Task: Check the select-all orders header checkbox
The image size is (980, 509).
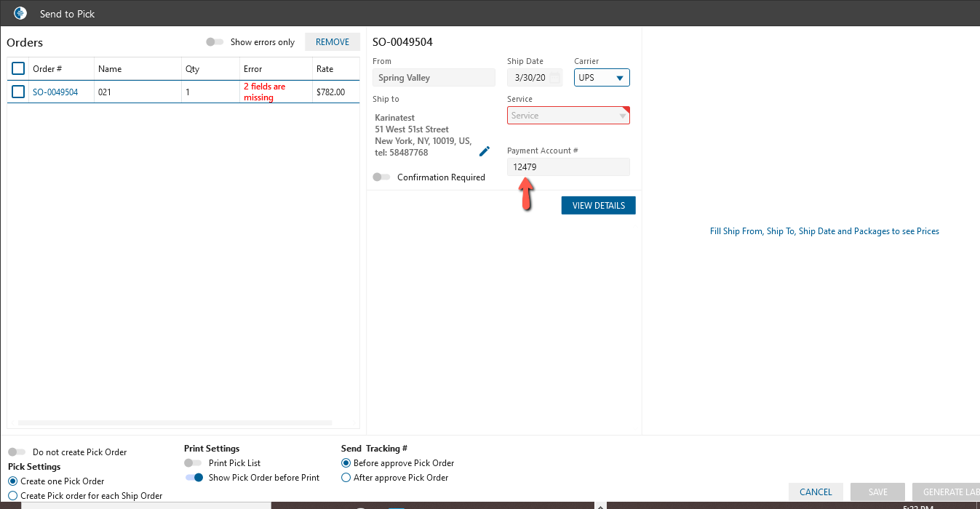Action: point(18,68)
